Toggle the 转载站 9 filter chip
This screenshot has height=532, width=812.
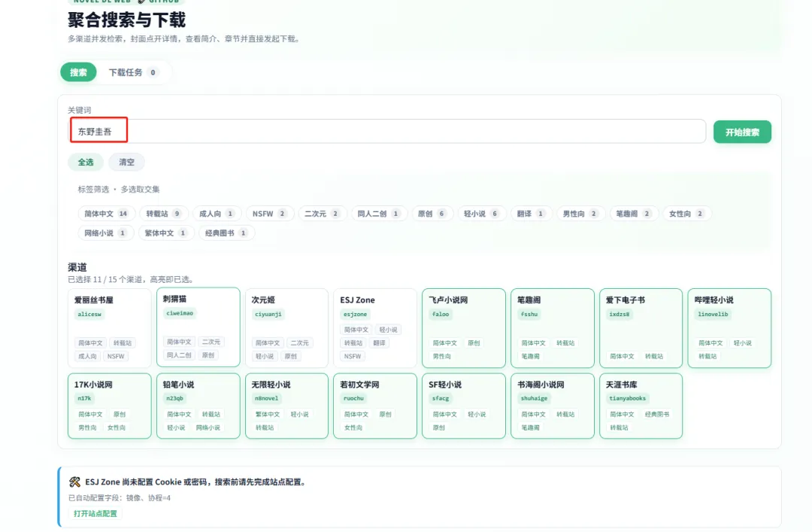point(164,214)
